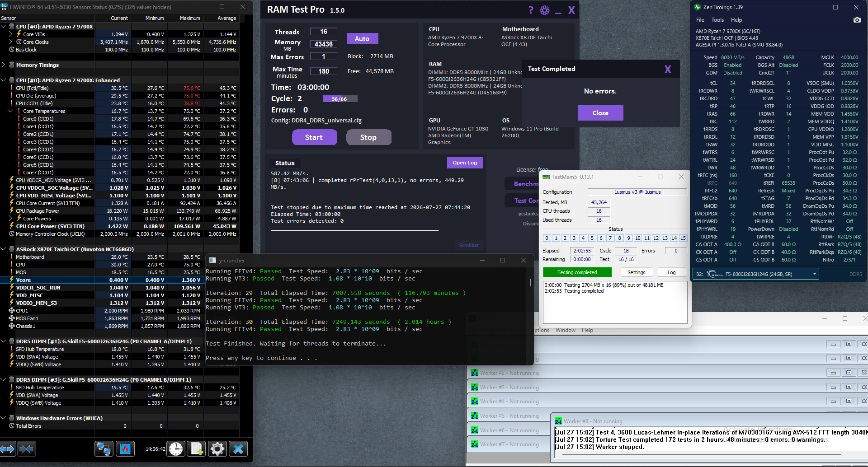The image size is (868, 467).
Task: Click the HWiNFO flame chip icon
Action: [x=125, y=449]
